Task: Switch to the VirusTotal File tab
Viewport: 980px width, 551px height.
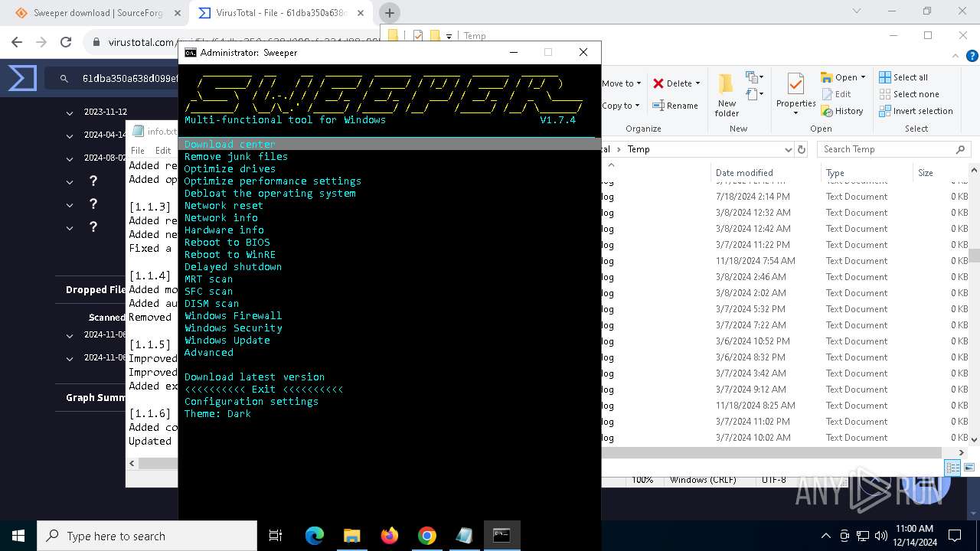Action: click(x=283, y=13)
